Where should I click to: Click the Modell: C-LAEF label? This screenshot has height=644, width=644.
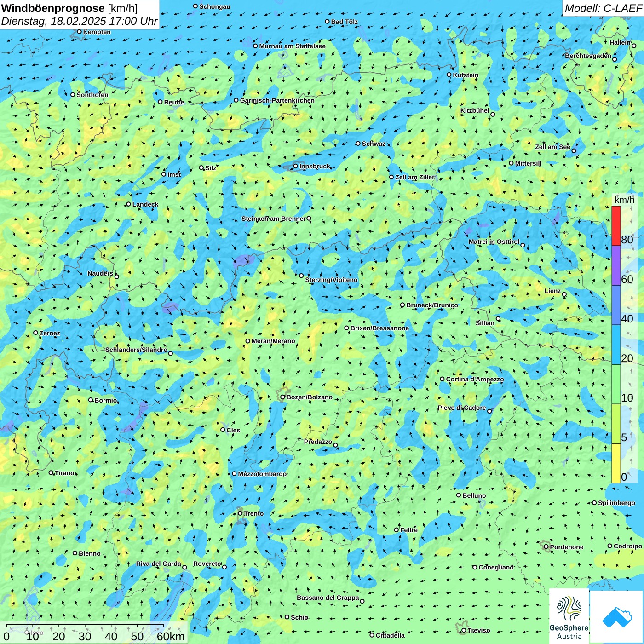tap(603, 8)
